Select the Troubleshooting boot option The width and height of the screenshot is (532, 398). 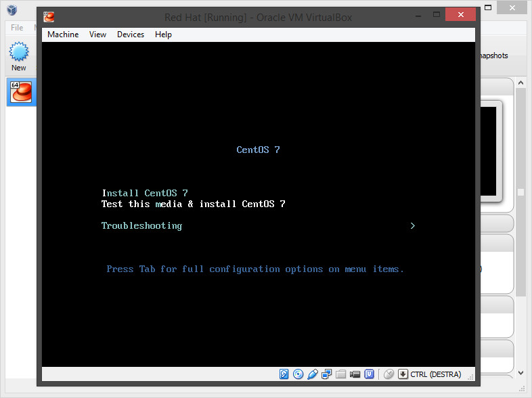[142, 226]
